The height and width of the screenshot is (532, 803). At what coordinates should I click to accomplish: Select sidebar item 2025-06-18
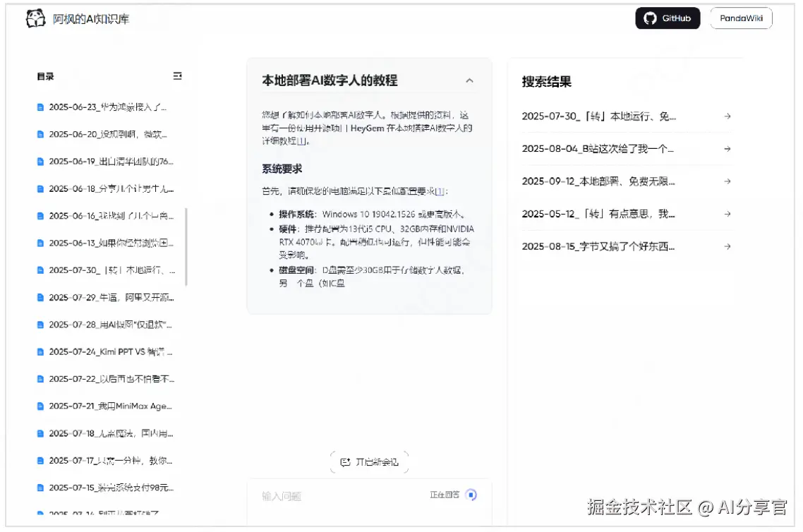click(111, 188)
